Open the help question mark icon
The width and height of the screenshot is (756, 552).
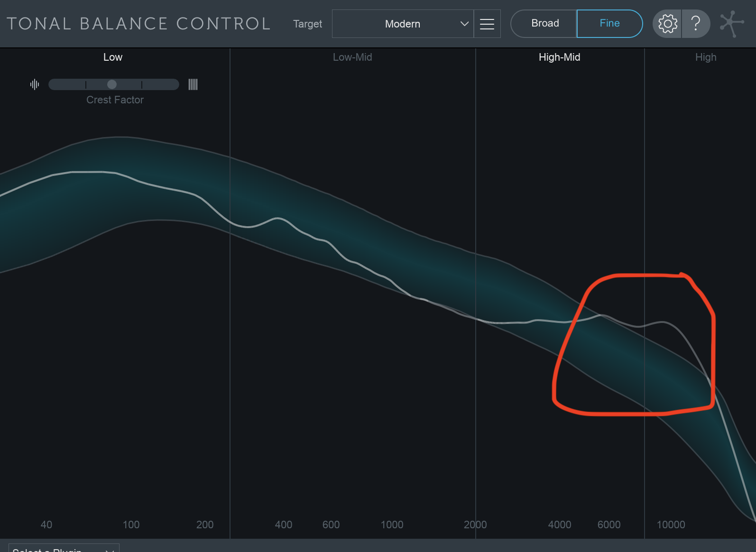tap(696, 24)
